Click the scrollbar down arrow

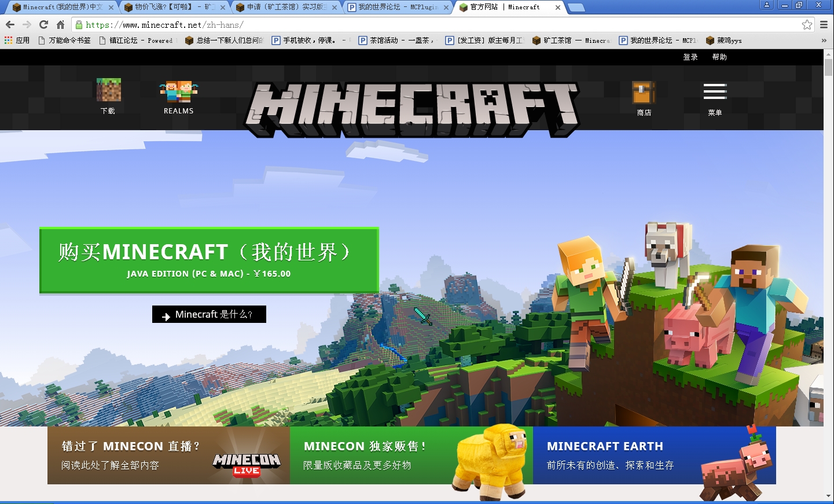coord(829,496)
